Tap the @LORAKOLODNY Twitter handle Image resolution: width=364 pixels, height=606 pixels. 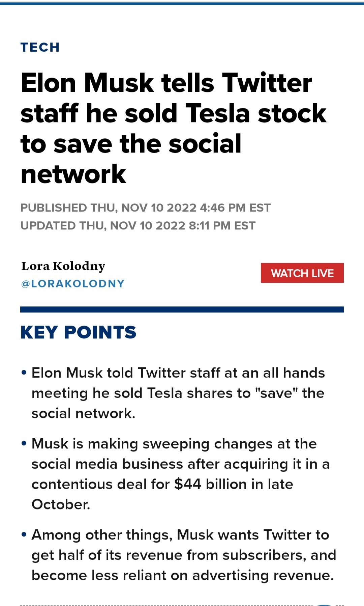pyautogui.click(x=73, y=283)
